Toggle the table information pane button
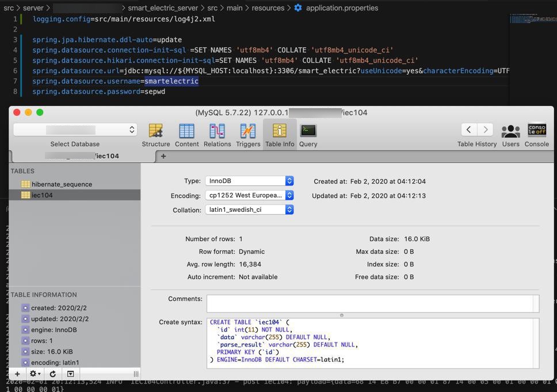Screen dimensions: 557x392 pos(70,374)
